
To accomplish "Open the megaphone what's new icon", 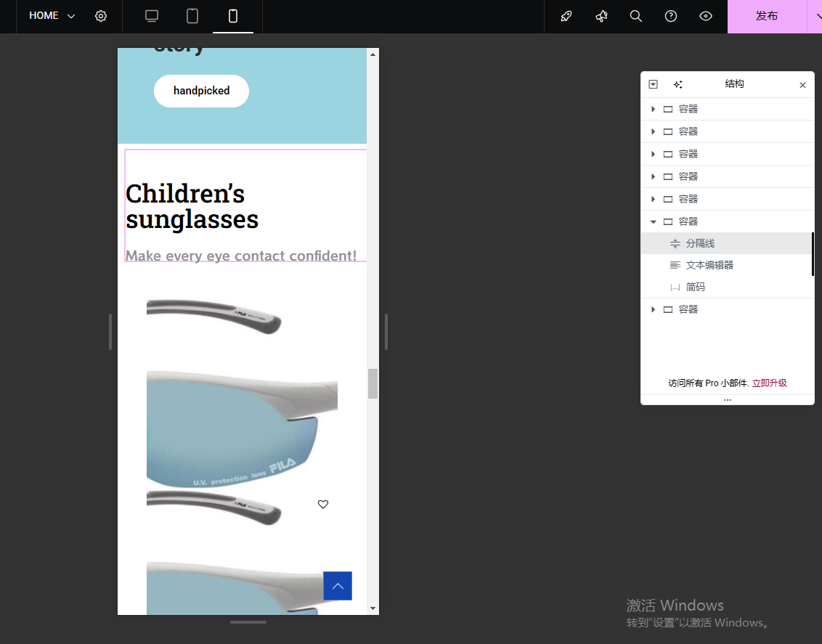I will pos(601,16).
